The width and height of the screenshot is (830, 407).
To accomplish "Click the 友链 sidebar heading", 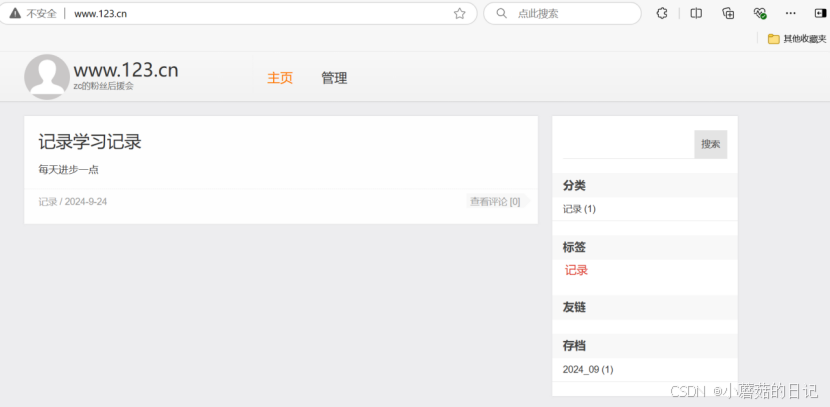I will coord(574,307).
